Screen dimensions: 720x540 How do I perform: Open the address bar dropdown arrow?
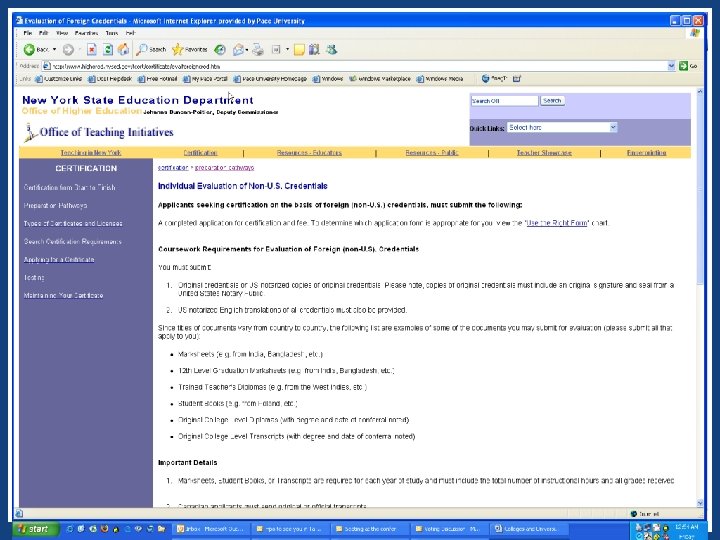click(671, 66)
